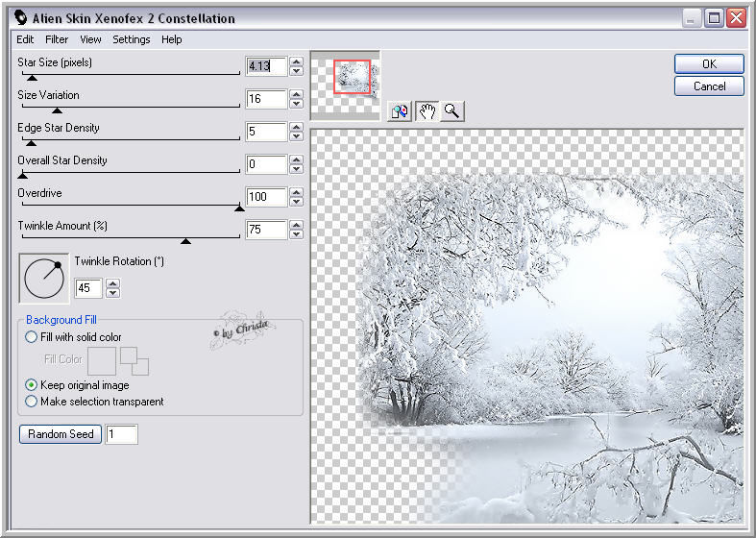Click the Overdrive value field
The image size is (756, 538).
click(x=267, y=197)
